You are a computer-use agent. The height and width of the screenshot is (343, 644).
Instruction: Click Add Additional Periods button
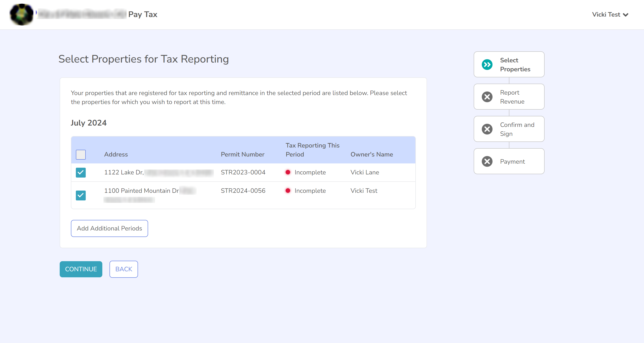coord(110,228)
